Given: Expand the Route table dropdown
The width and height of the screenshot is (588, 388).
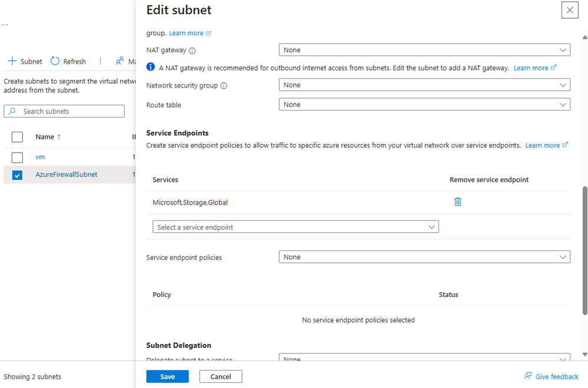Looking at the screenshot, I should pos(424,105).
